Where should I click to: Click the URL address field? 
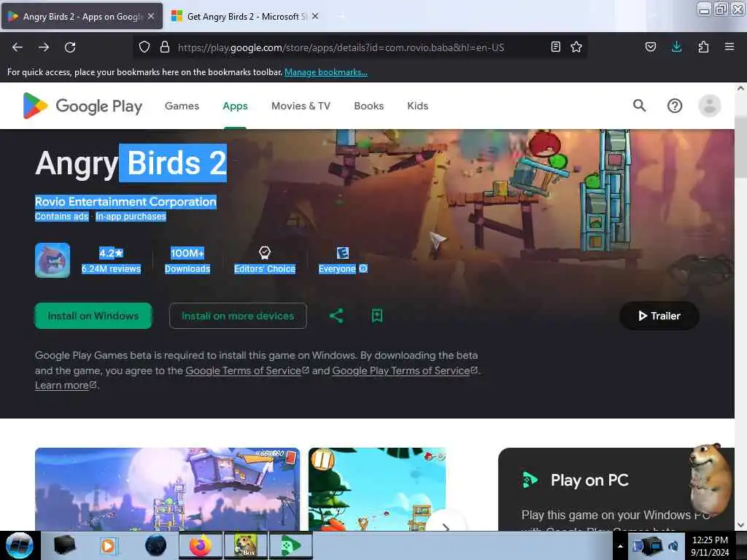tap(341, 47)
